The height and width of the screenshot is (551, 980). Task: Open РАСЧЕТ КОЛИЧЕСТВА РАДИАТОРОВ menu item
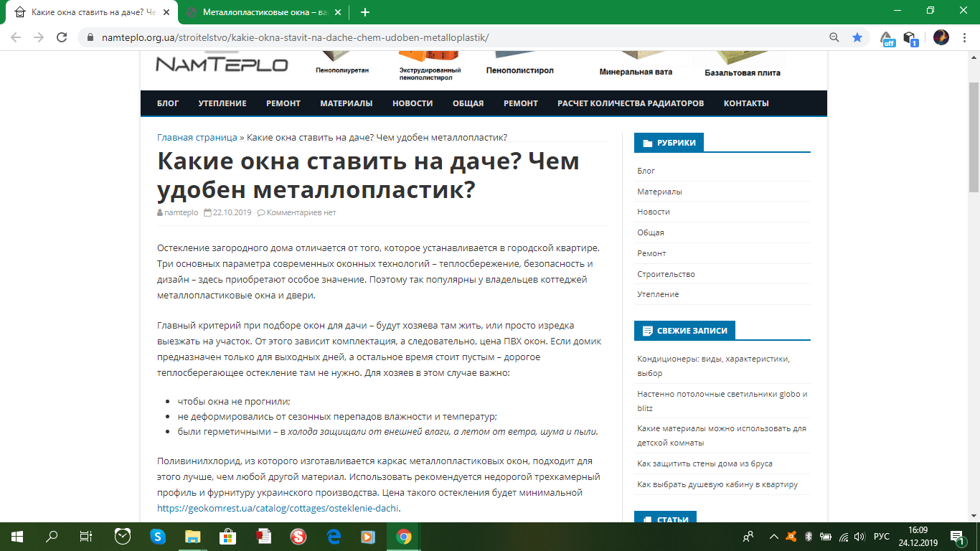tap(631, 103)
